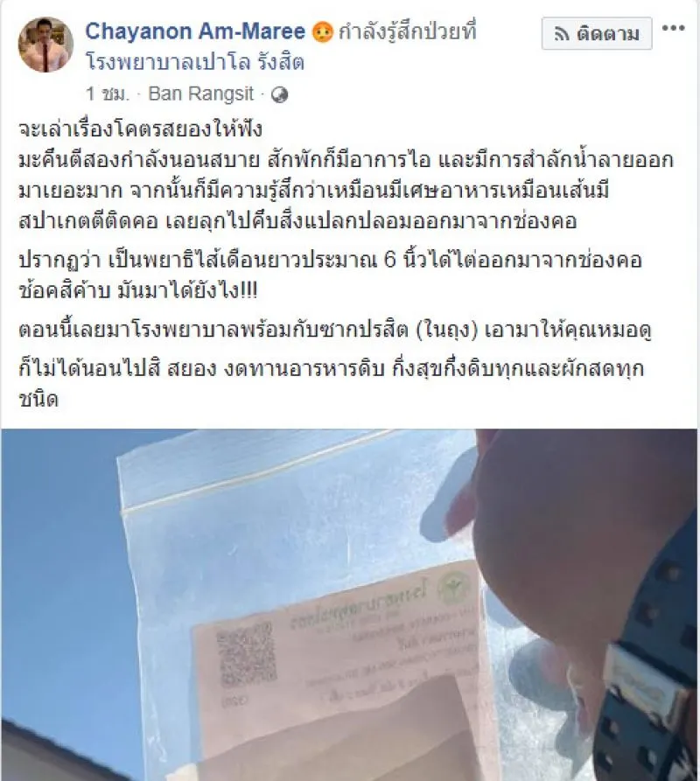The width and height of the screenshot is (700, 781).
Task: Click the public globe privacy icon
Action: (279, 94)
